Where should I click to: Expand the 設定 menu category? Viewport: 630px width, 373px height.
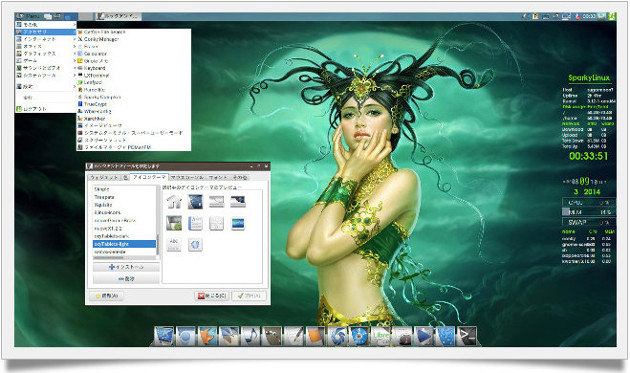tap(45, 86)
